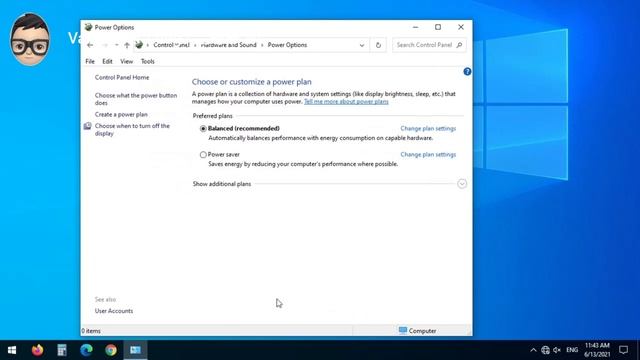Viewport: 640px width, 360px height.
Task: Change plan settings for Power saver
Action: (428, 155)
